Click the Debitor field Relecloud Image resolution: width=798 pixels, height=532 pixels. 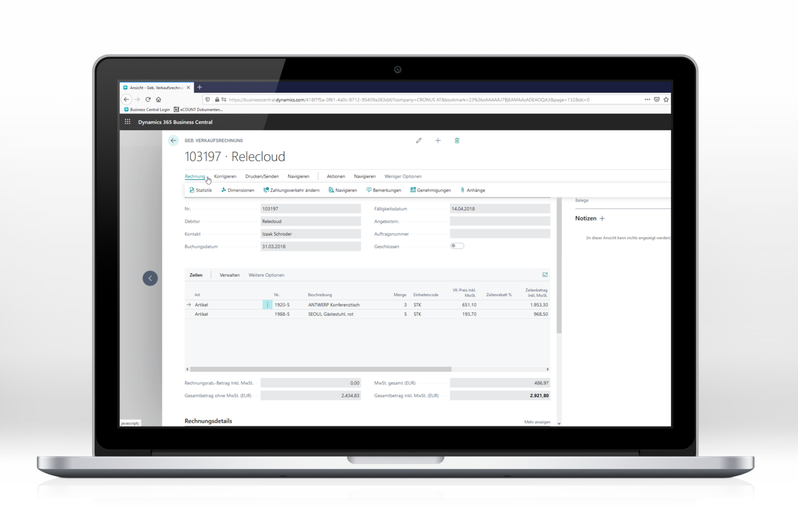pyautogui.click(x=311, y=221)
